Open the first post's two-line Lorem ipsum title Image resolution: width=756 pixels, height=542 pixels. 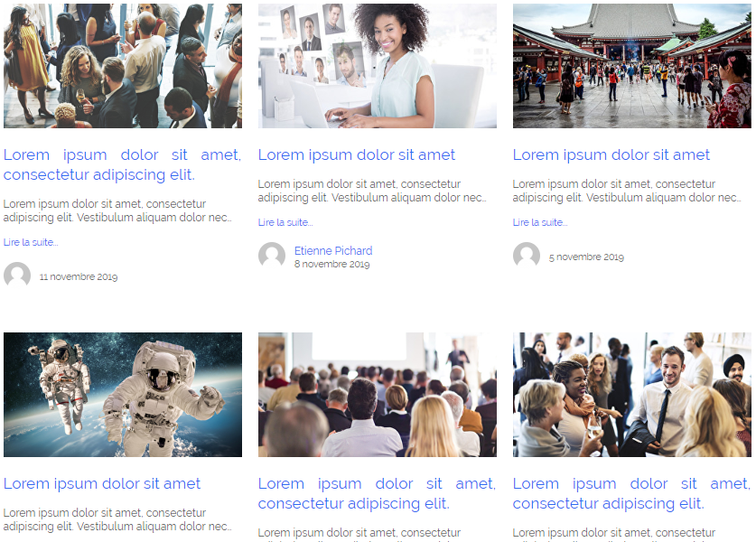[x=123, y=164]
